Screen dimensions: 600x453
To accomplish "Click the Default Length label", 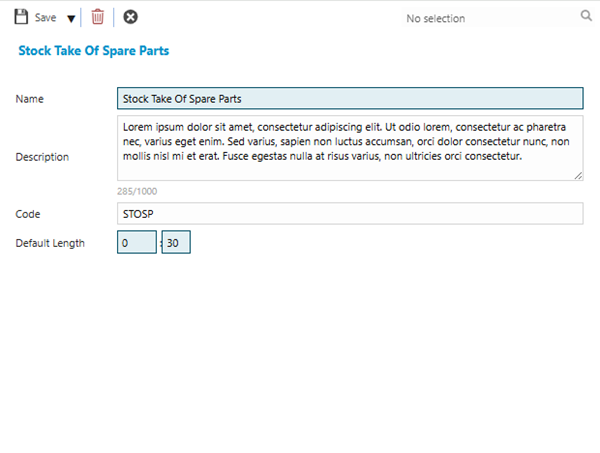I will 50,243.
